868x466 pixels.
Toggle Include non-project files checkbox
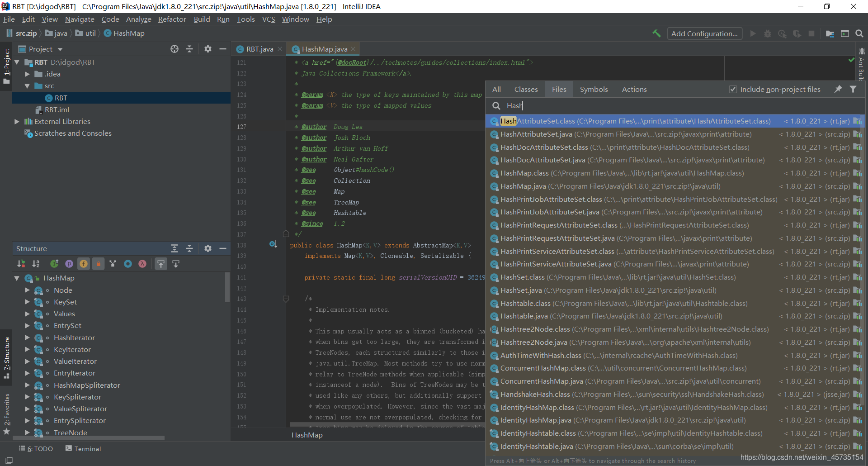[733, 89]
